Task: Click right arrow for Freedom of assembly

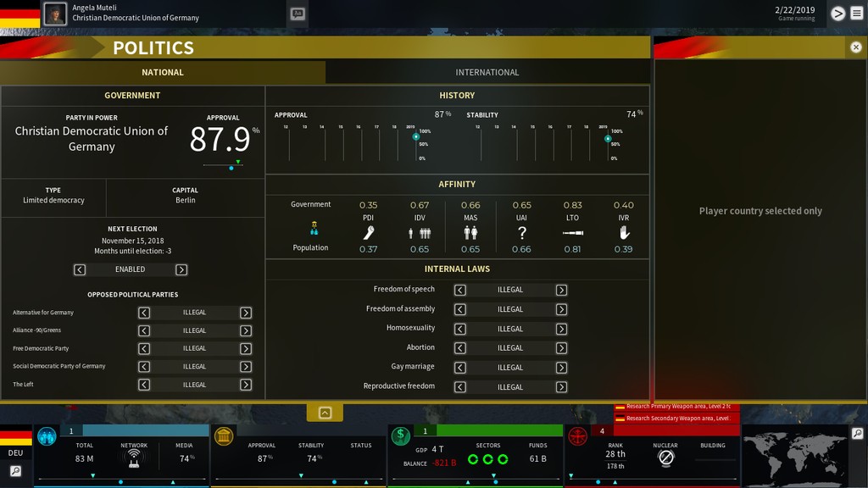Action: (561, 309)
